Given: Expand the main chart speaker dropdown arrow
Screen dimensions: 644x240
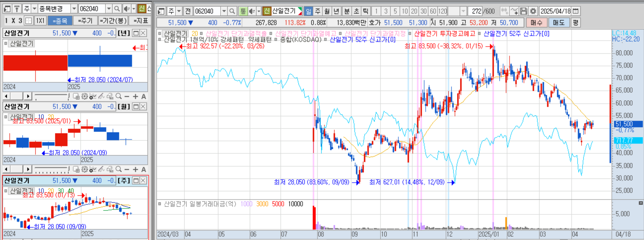Looking at the screenshot, I should point(259,11).
